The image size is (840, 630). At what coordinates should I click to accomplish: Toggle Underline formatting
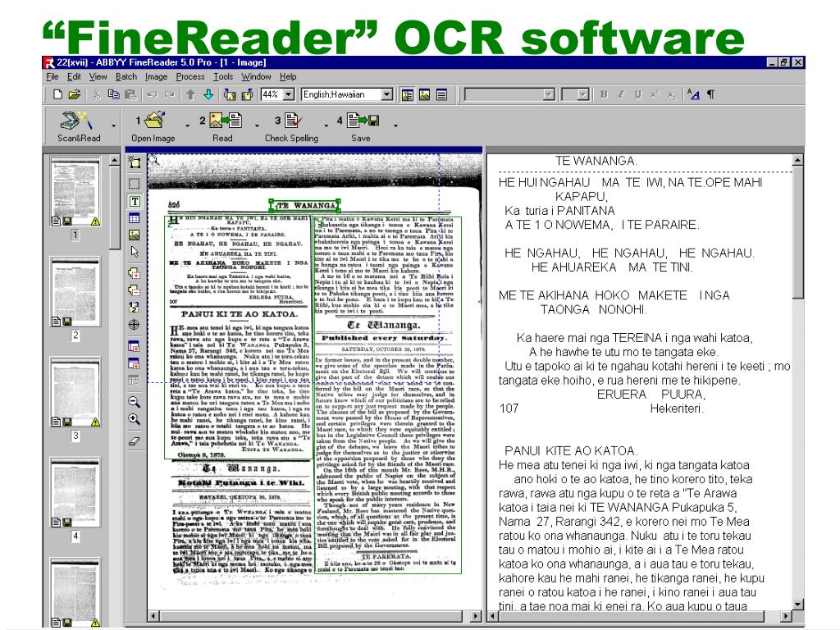(637, 95)
